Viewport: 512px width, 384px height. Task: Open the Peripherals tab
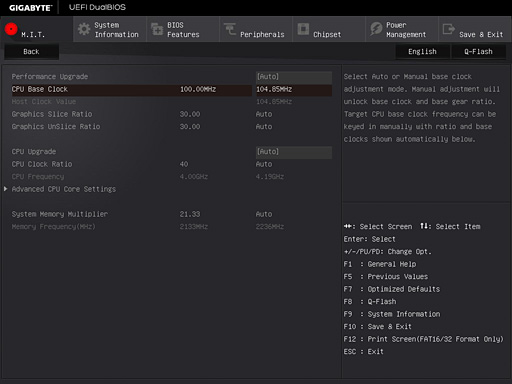tap(256, 29)
